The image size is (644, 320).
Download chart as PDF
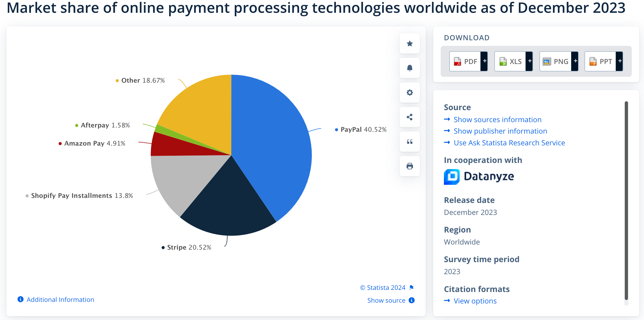pos(466,61)
